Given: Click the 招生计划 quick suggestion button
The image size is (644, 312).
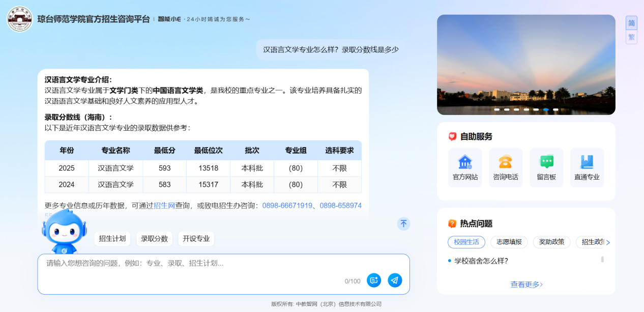Looking at the screenshot, I should pyautogui.click(x=112, y=239).
